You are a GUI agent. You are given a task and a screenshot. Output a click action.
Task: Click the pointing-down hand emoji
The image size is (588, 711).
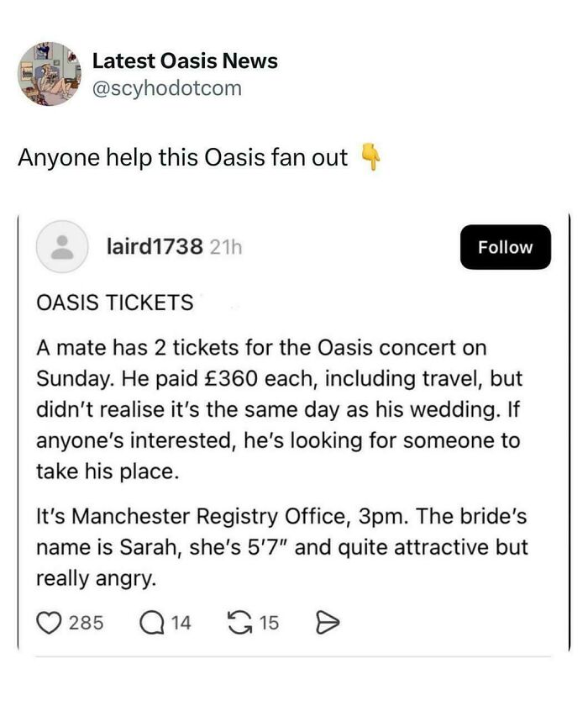pyautogui.click(x=370, y=157)
